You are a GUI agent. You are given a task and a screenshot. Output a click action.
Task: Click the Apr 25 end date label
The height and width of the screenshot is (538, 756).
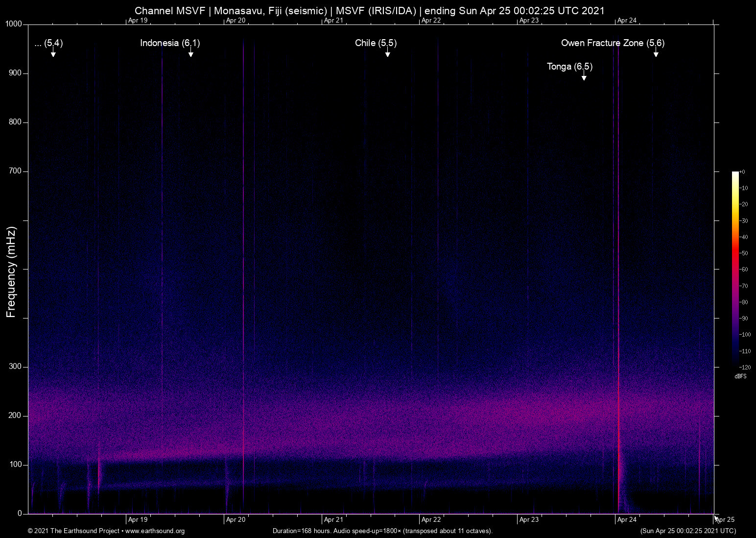(x=725, y=519)
